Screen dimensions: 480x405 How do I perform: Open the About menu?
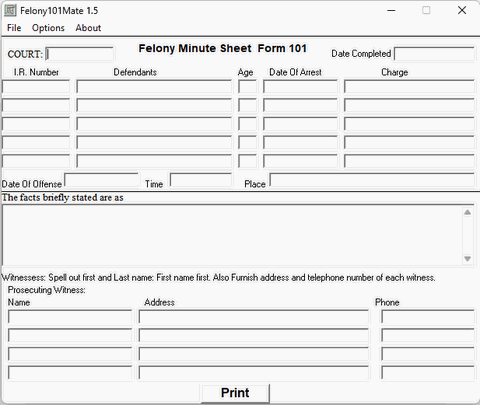88,28
